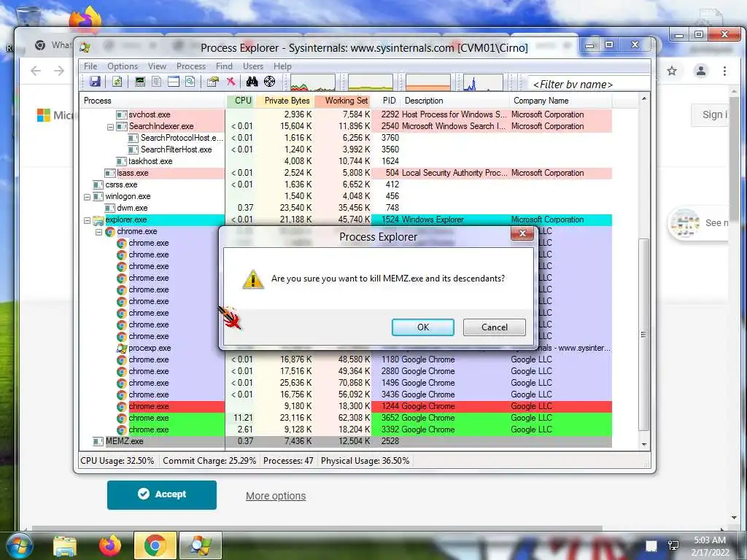Click the process list scrollbar down arrow

point(644,445)
